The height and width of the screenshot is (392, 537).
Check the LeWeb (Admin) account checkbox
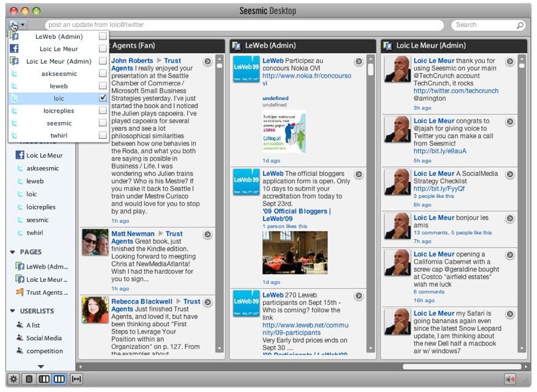pos(103,36)
